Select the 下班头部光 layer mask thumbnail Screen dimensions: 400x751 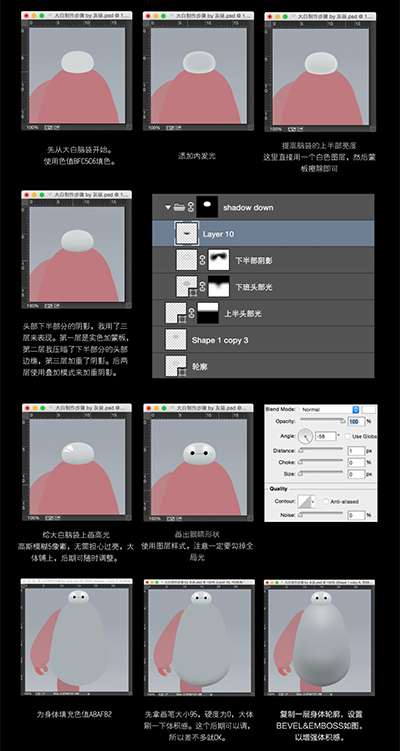coord(218,286)
